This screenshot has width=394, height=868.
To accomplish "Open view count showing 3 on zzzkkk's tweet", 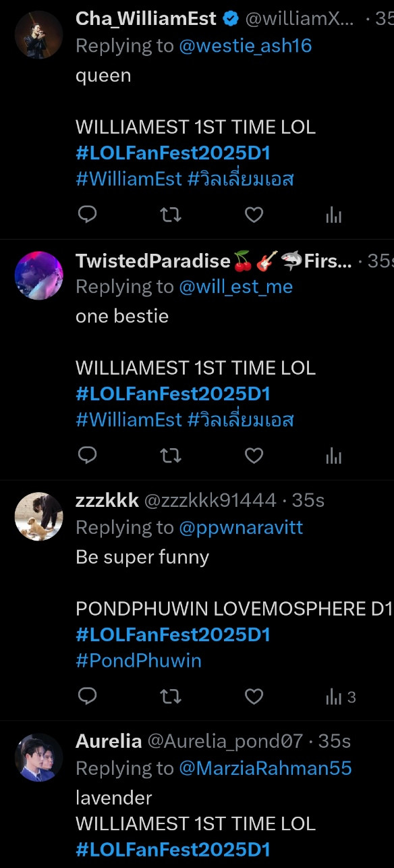I will coord(341,697).
